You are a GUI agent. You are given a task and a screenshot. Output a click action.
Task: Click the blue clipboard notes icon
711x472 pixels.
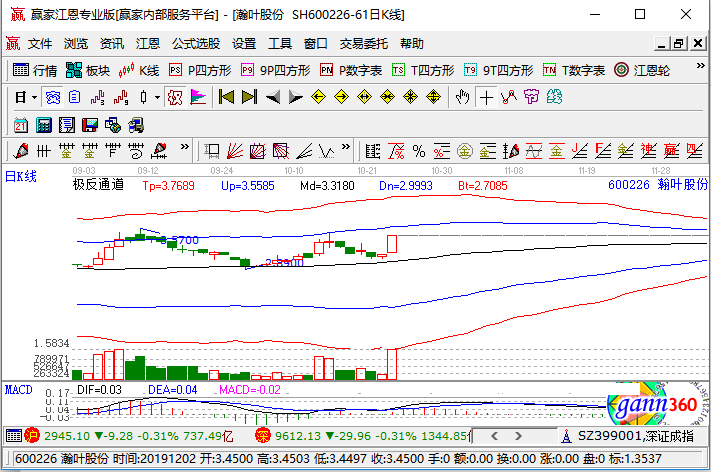pyautogui.click(x=74, y=97)
